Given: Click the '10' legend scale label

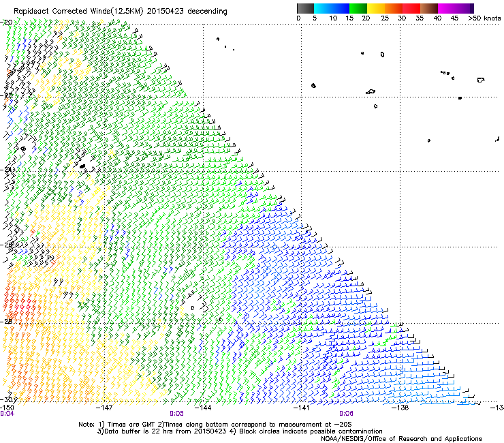Looking at the screenshot, I should click(x=333, y=18).
